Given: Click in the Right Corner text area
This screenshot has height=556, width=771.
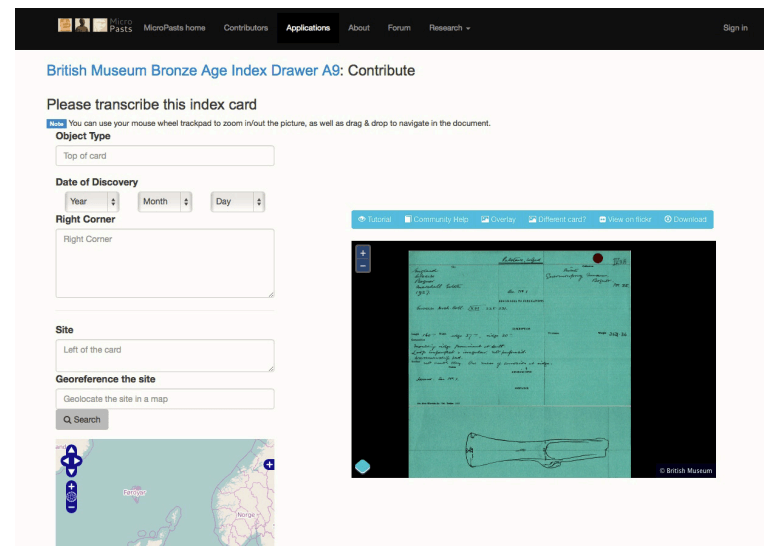Looking at the screenshot, I should (165, 263).
